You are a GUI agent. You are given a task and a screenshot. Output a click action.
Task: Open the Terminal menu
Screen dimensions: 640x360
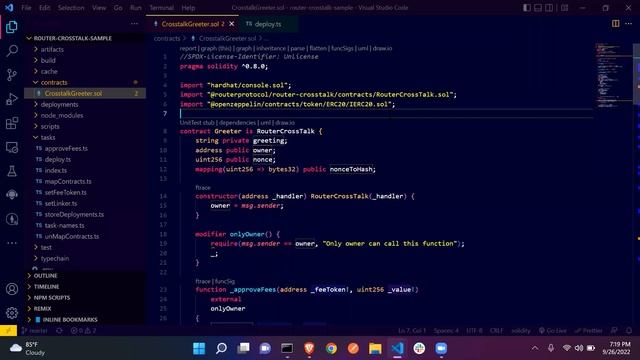[x=162, y=8]
